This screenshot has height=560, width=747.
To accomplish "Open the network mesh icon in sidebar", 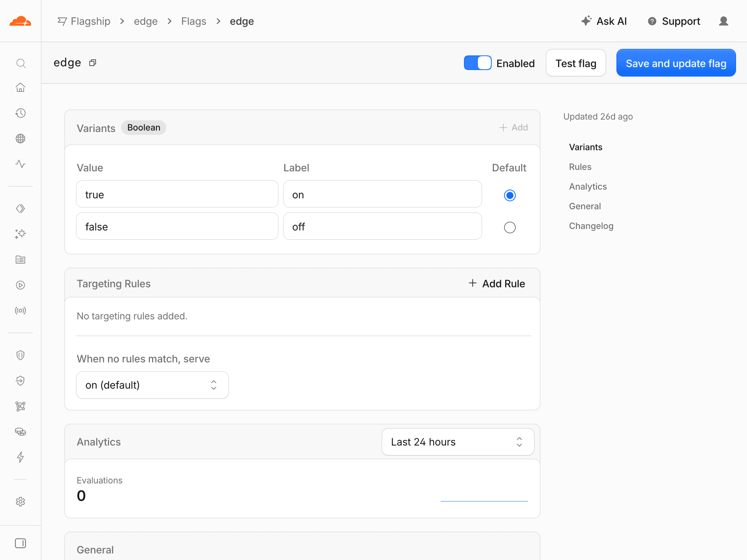I will click(x=20, y=406).
